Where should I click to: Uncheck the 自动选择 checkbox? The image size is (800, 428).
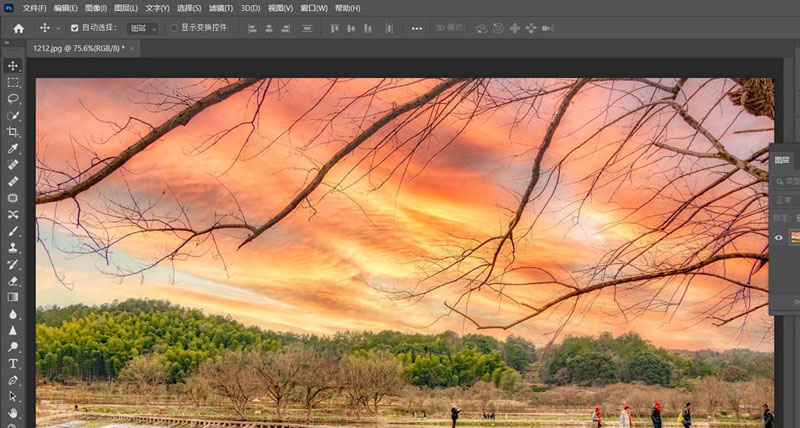tap(75, 28)
